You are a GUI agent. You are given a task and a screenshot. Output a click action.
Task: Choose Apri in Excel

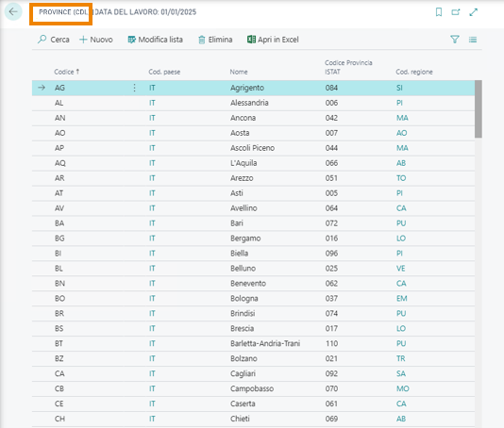273,40
